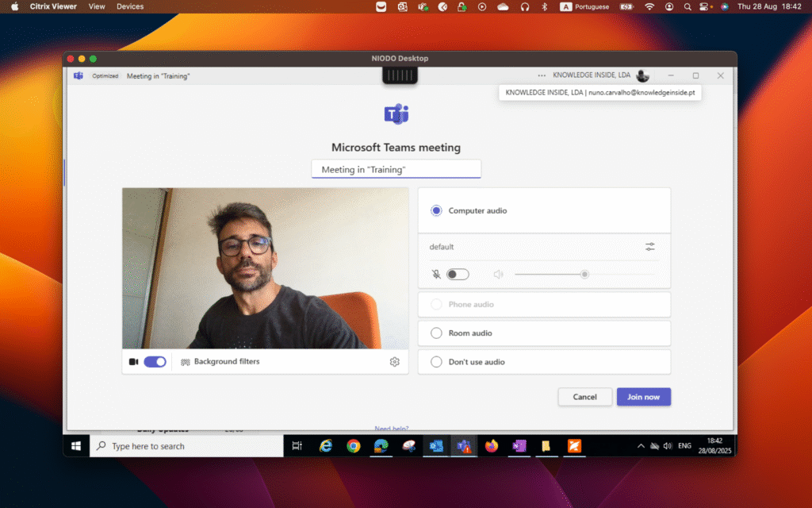The height and width of the screenshot is (508, 812).
Task: Click Bluetooth icon in macOS menu bar
Action: coord(544,6)
